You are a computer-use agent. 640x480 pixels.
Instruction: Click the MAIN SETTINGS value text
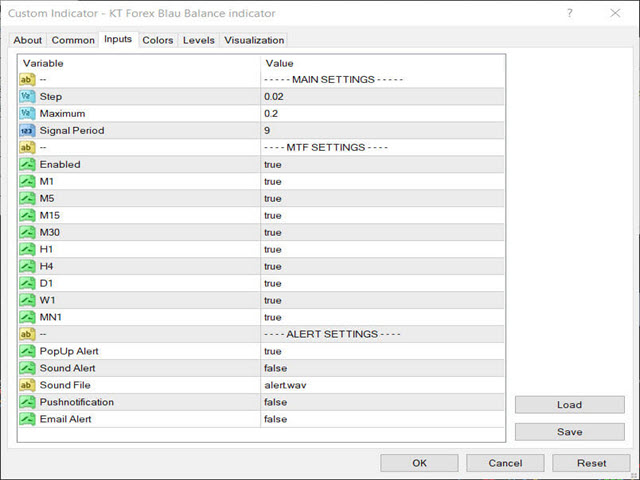tap(333, 80)
